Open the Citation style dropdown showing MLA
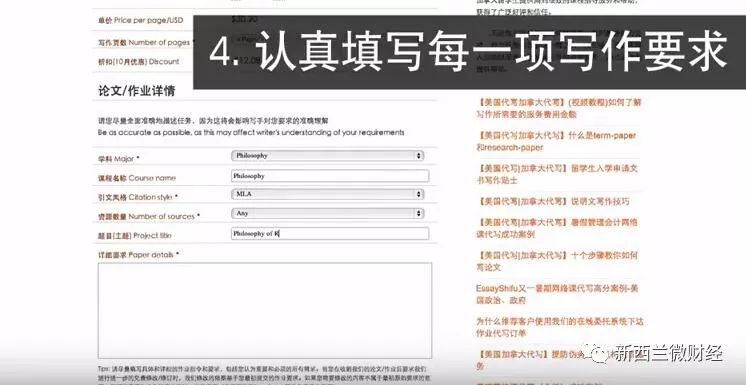746x385 pixels. (327, 194)
